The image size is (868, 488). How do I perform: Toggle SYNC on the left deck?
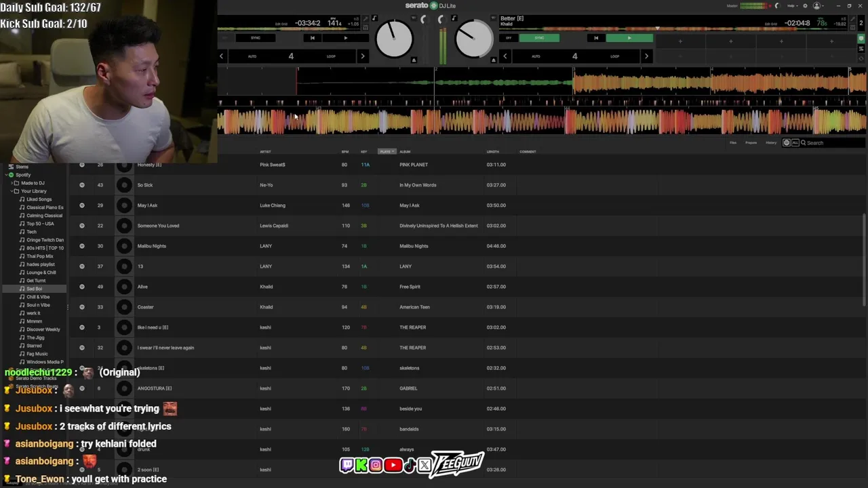point(256,38)
